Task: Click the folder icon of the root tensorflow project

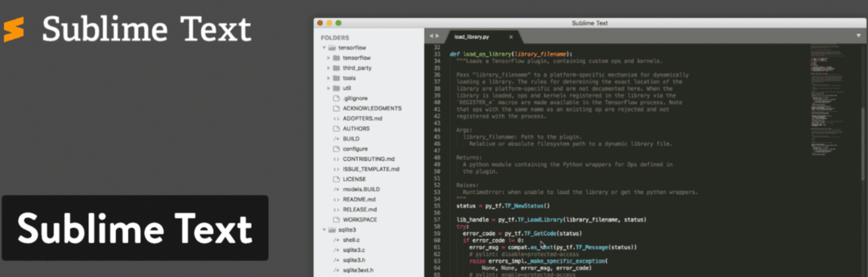Action: pos(332,48)
